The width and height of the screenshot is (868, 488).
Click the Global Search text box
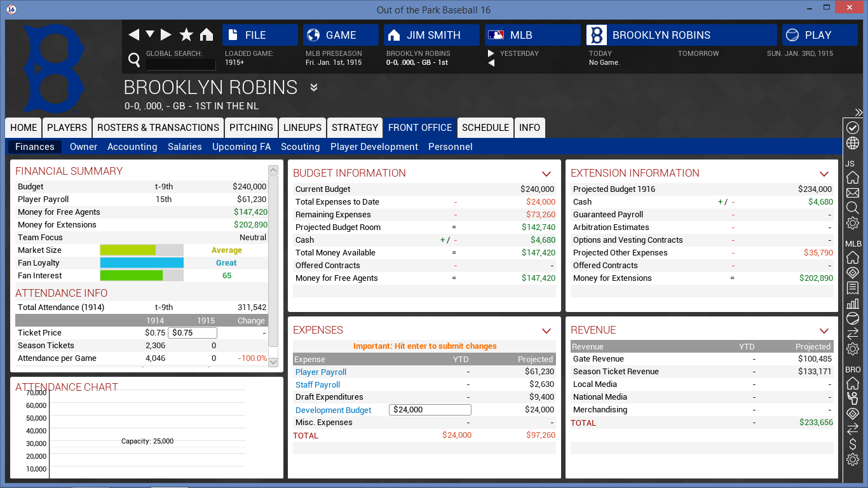tap(181, 64)
